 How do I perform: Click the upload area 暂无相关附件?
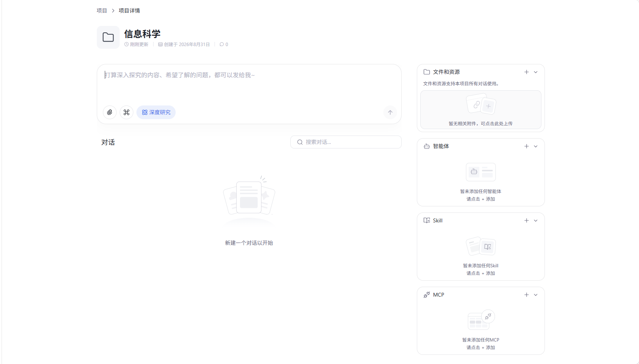(481, 110)
